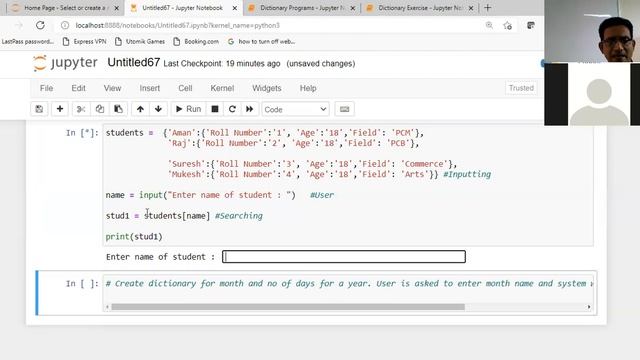Switch to Dictionary Programs browser tab
Image resolution: width=640 pixels, height=360 pixels.
(x=302, y=8)
